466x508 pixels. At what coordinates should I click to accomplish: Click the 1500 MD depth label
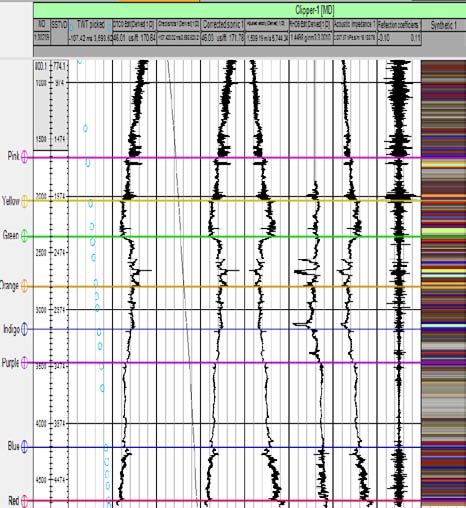(41, 139)
